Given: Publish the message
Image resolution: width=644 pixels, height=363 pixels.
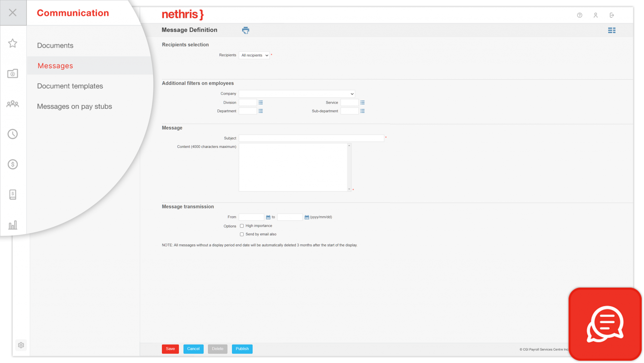Looking at the screenshot, I should (x=242, y=349).
